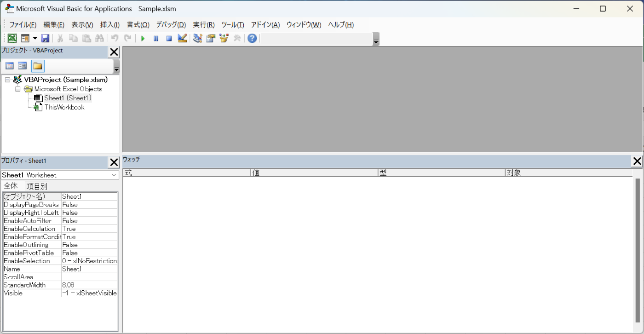Close the Properties - Sheet1 panel
This screenshot has height=334, width=644.
tap(114, 162)
